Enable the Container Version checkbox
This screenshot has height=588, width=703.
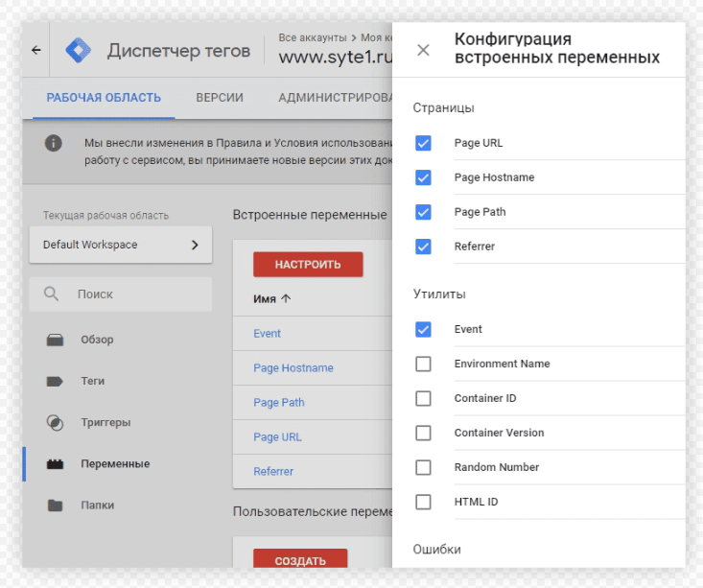click(x=423, y=433)
